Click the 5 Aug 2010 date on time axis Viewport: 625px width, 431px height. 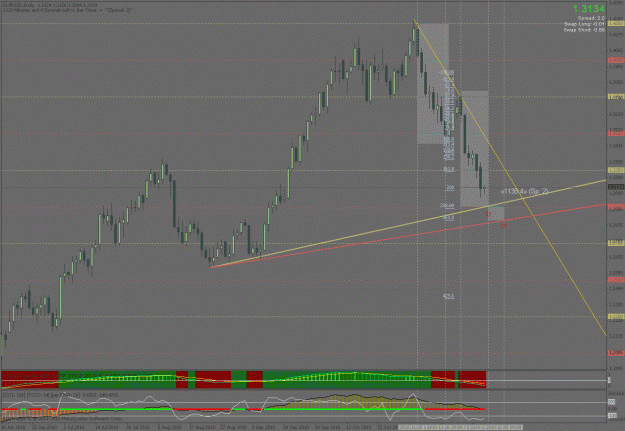click(x=169, y=427)
